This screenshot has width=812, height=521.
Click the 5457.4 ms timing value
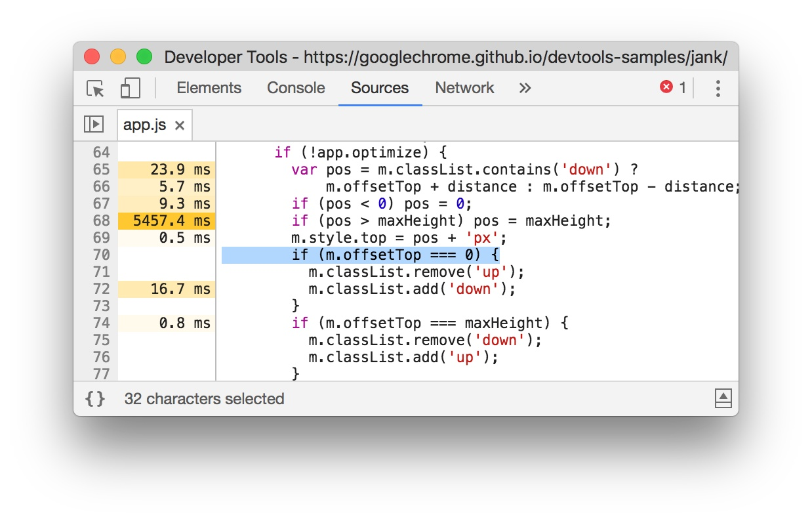[172, 220]
